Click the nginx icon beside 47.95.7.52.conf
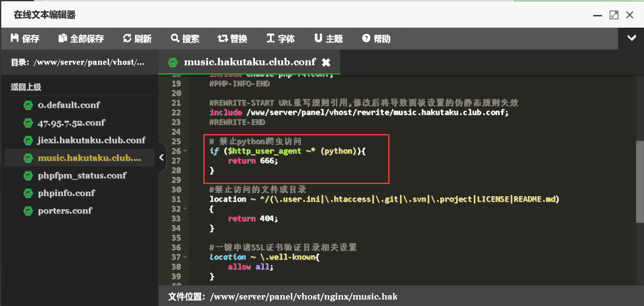 point(28,123)
